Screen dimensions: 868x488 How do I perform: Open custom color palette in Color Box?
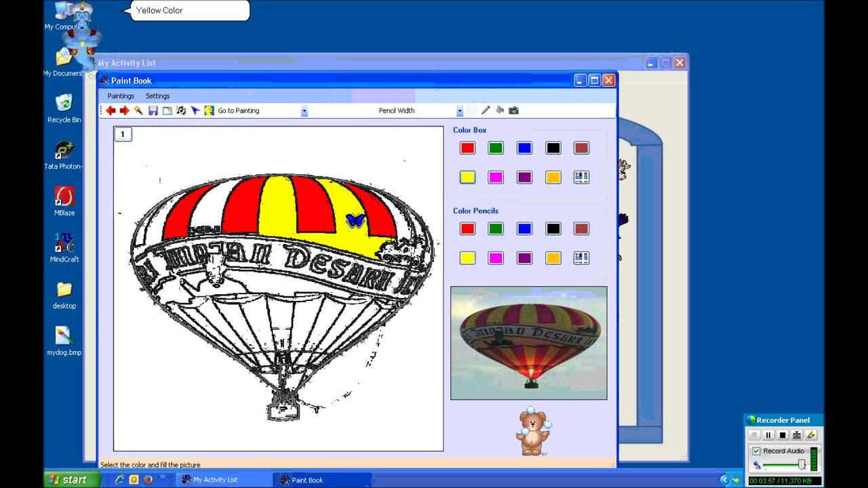pyautogui.click(x=581, y=177)
